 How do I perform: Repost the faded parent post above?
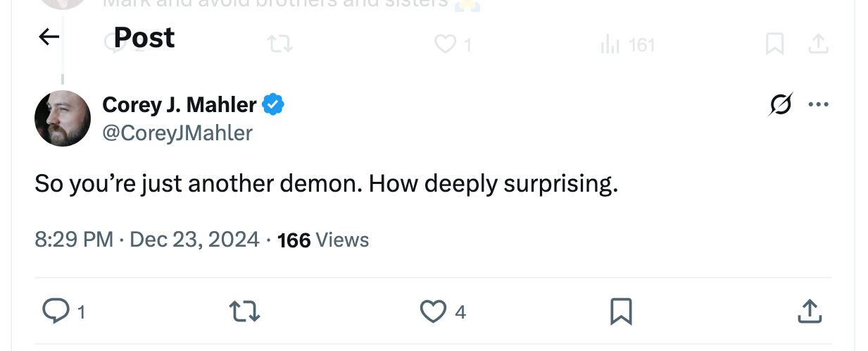280,45
